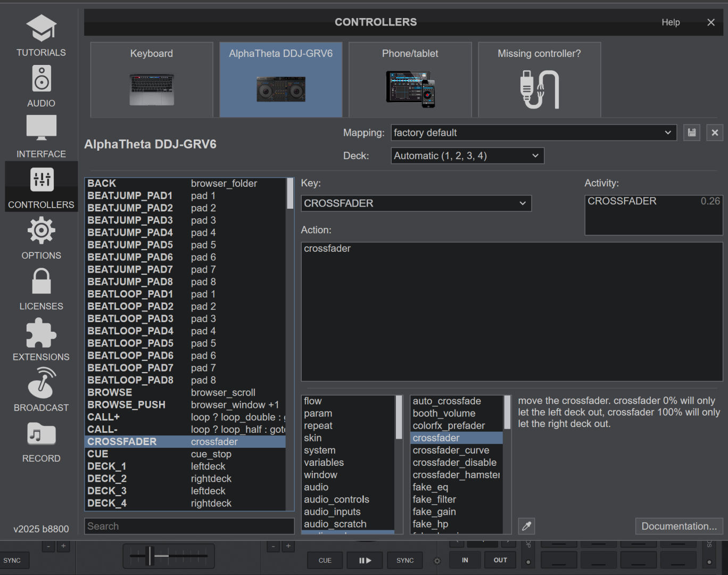Click the eyedropper icon below description
This screenshot has width=728, height=575.
[526, 526]
